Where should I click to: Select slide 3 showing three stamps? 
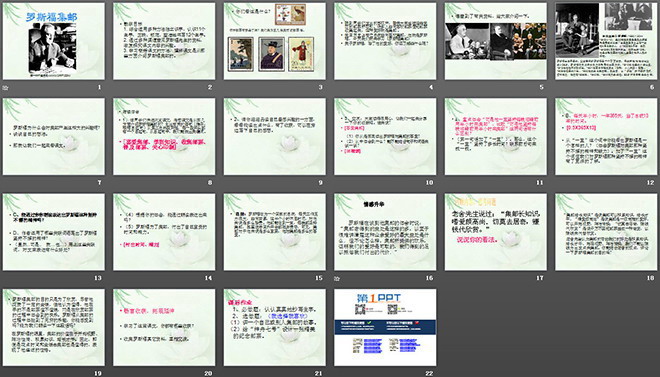point(274,41)
